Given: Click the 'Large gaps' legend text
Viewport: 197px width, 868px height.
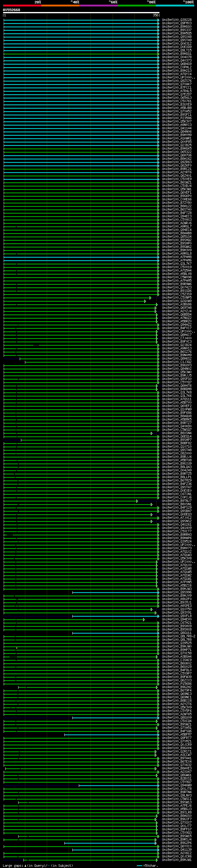Looking at the screenshot, I should pos(13,866).
